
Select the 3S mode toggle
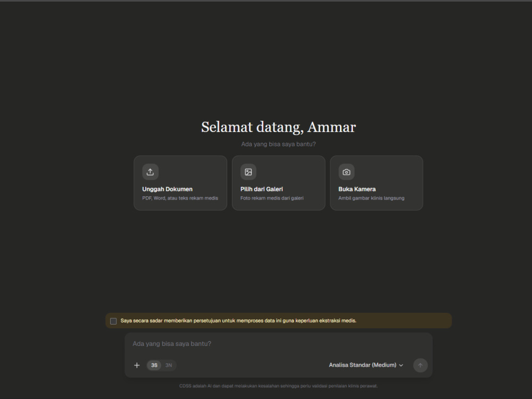(154, 365)
